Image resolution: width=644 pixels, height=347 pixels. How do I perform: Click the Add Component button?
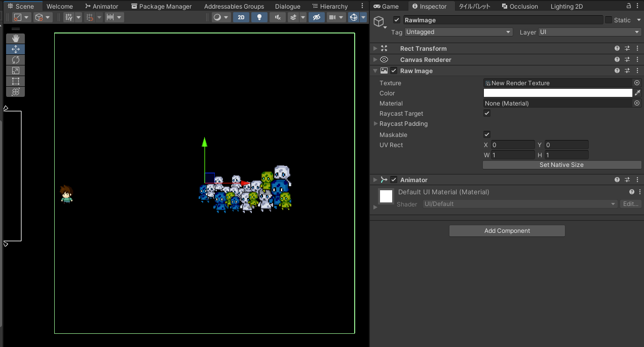(x=507, y=231)
